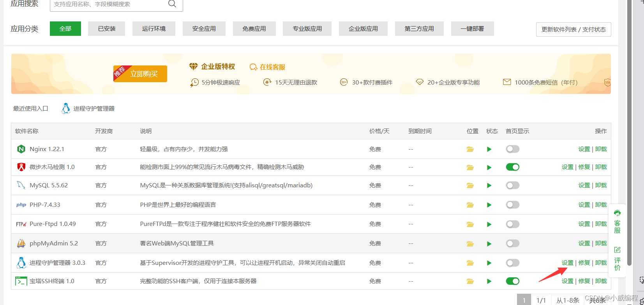Click the vertical page scrollbar
The image size is (644, 305).
pos(630,132)
